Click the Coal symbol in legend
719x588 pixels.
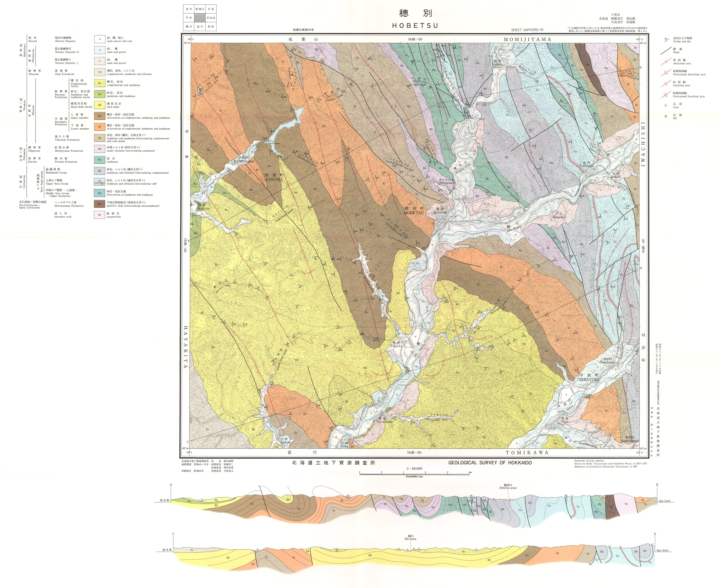[x=665, y=106]
